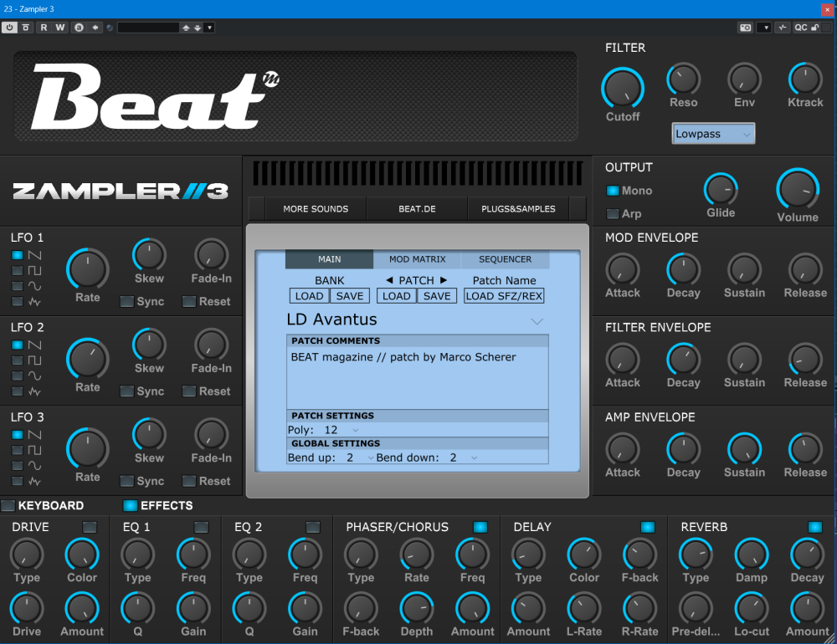
Task: Enable Sync for LFO 1
Action: coord(126,301)
